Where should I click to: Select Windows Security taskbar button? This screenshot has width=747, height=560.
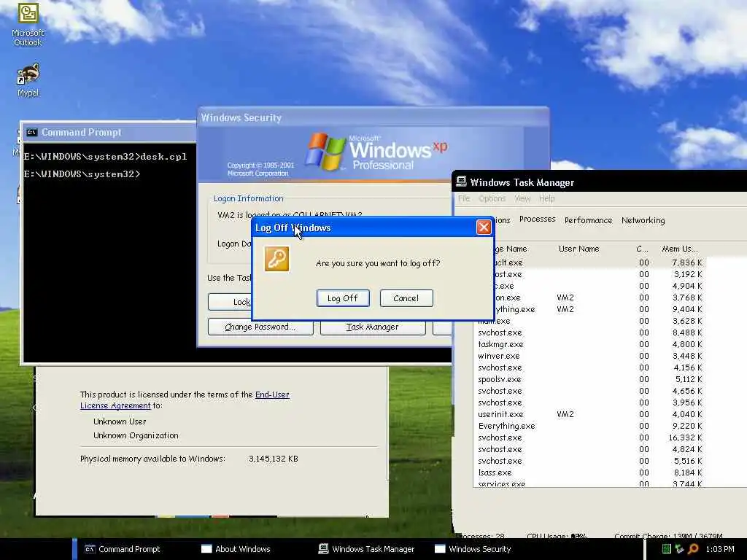[x=481, y=549]
